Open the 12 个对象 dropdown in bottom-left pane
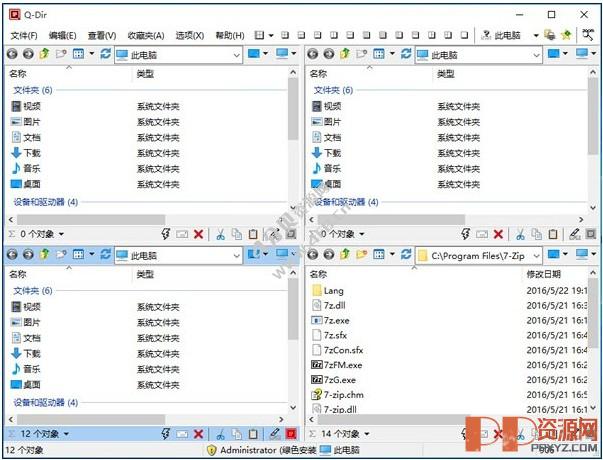 66,434
